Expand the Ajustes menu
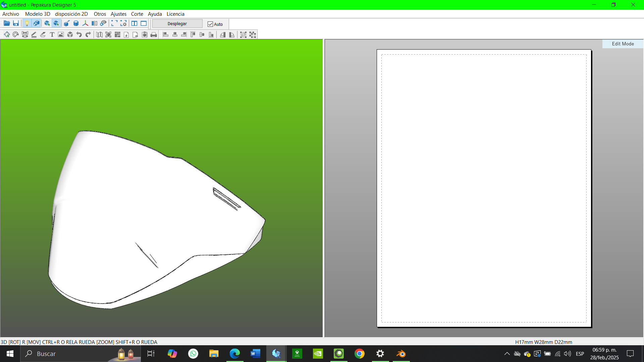The image size is (644, 362). point(118,14)
